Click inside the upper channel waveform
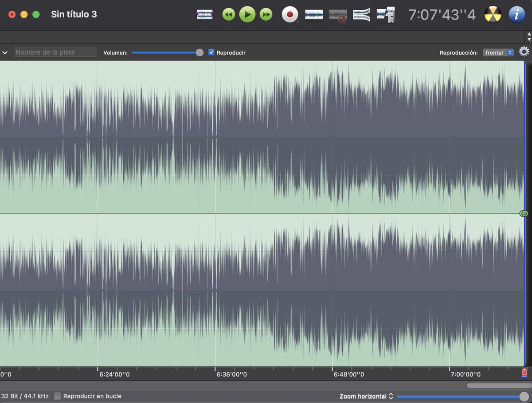 click(262, 137)
